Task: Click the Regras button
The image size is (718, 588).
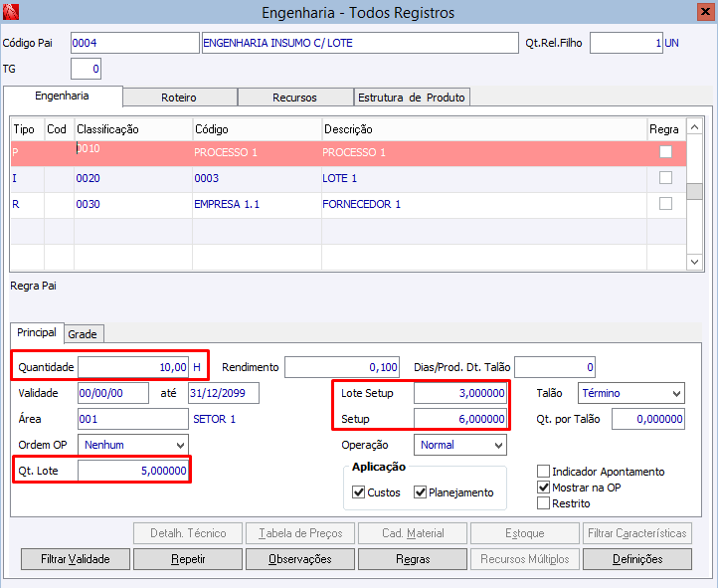Action: click(x=413, y=559)
